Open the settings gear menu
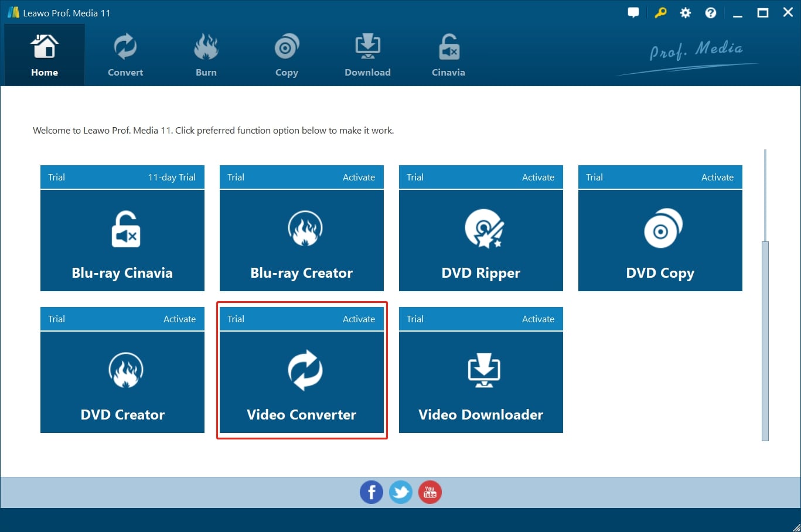801x532 pixels. [x=685, y=12]
